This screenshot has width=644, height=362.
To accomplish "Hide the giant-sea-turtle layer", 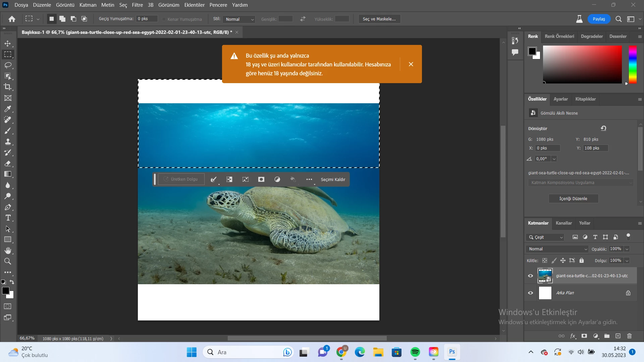I will pos(531,276).
